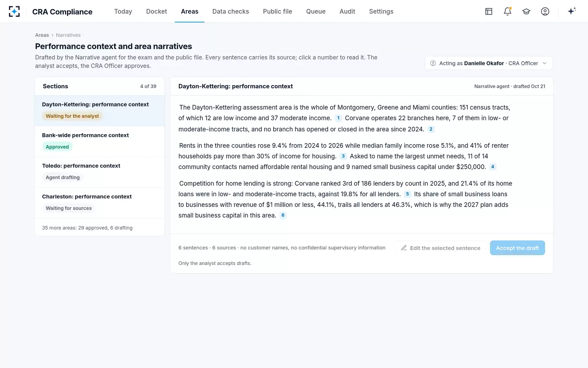Open the notifications bell
This screenshot has width=588, height=368.
(508, 11)
